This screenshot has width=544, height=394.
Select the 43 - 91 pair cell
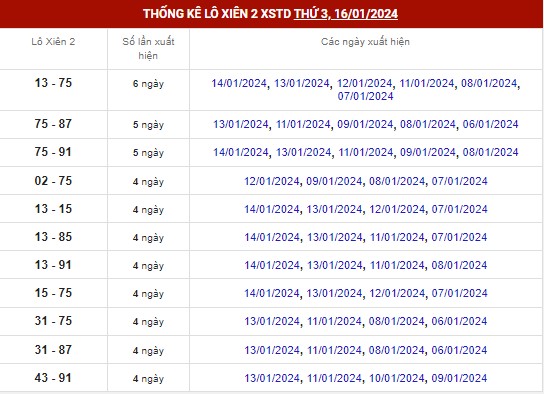pyautogui.click(x=53, y=378)
